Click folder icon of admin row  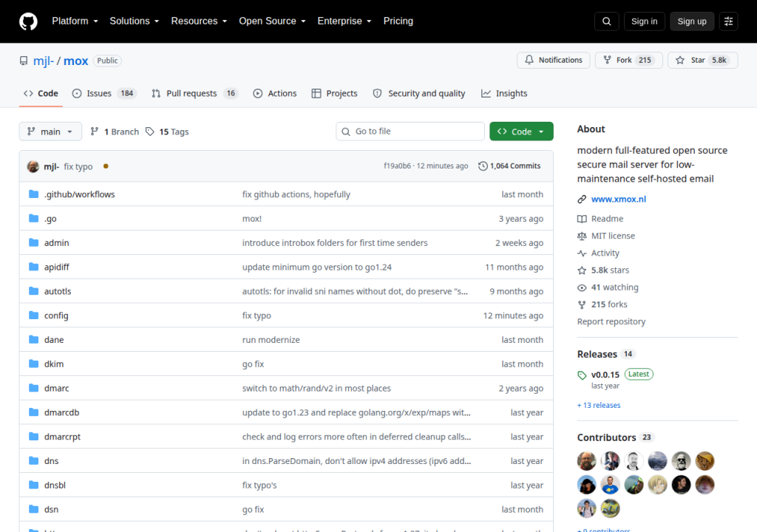click(x=33, y=242)
